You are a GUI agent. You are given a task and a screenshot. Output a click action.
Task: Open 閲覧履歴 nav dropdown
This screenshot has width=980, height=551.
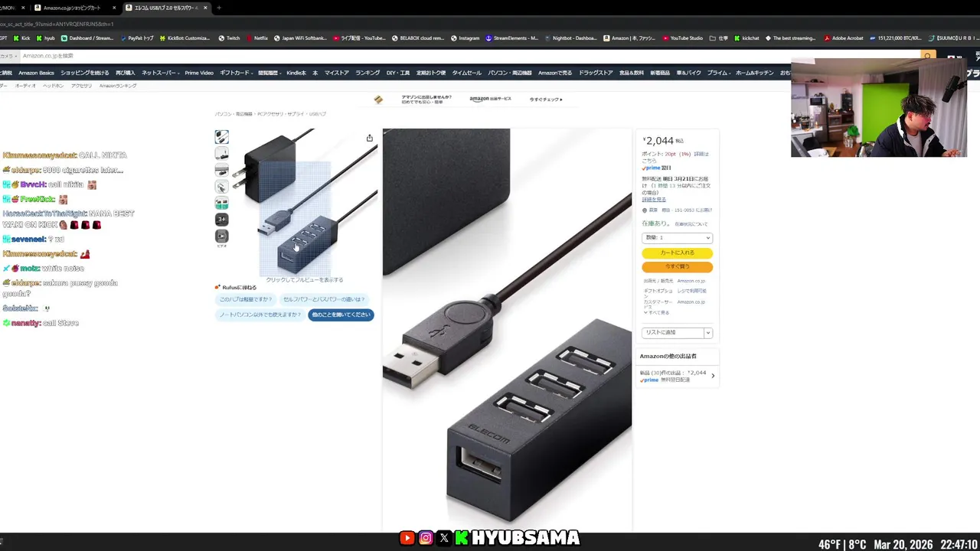[269, 73]
